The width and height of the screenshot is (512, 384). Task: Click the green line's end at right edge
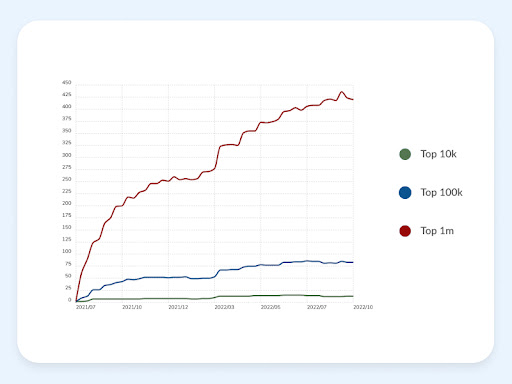point(353,296)
